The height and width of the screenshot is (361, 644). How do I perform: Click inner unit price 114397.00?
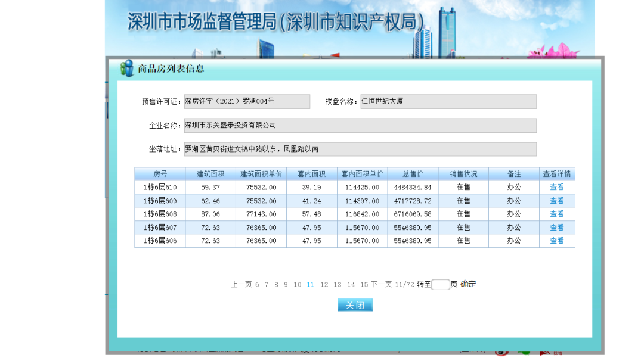tap(363, 201)
